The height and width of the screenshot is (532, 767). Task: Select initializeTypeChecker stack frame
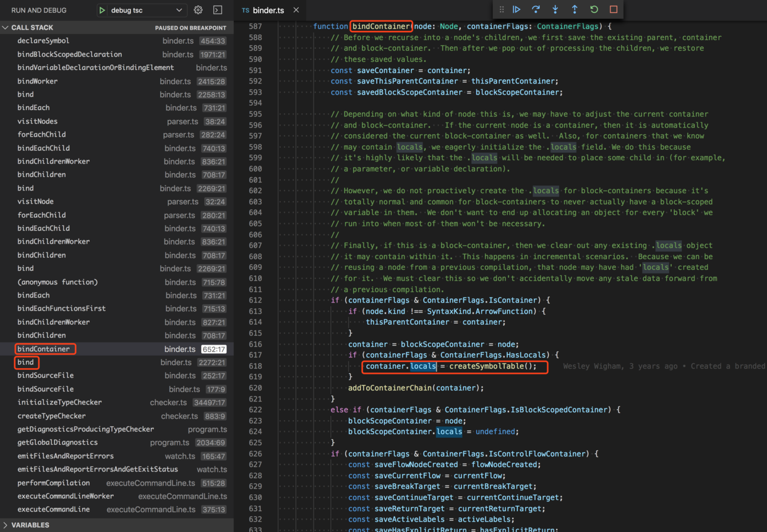[59, 402]
